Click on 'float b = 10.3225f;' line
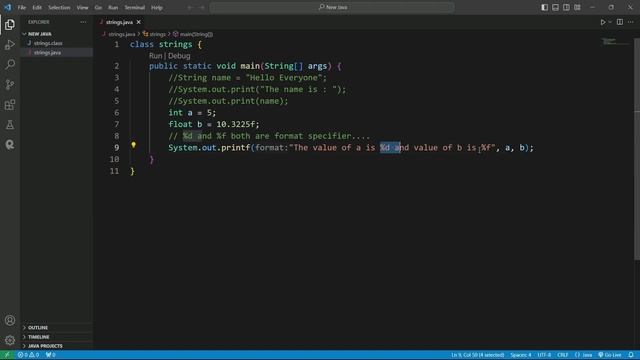 (x=214, y=124)
